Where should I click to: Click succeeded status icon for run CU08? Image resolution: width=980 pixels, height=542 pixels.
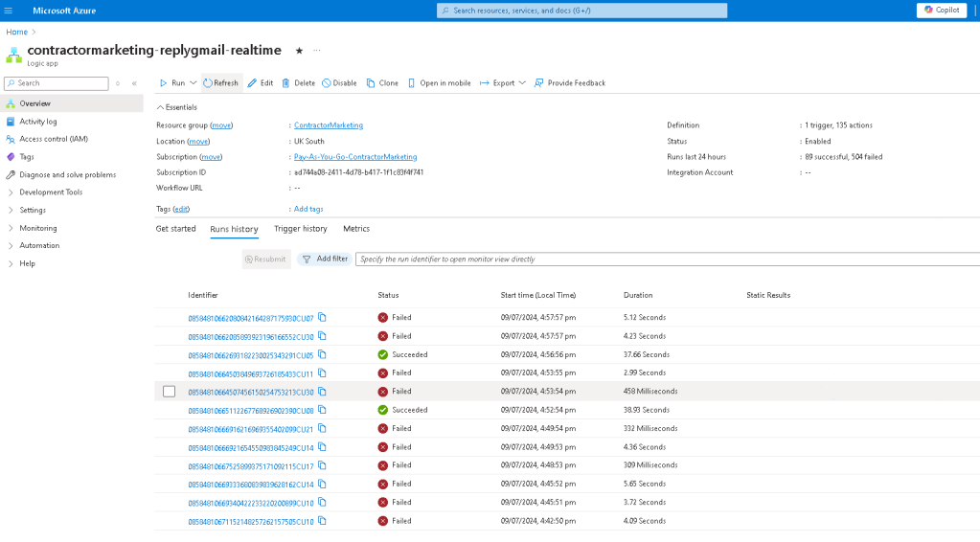coord(383,410)
